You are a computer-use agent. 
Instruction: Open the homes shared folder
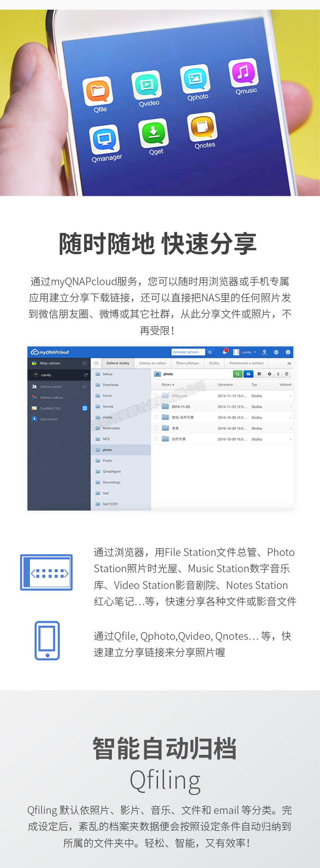tap(121, 406)
